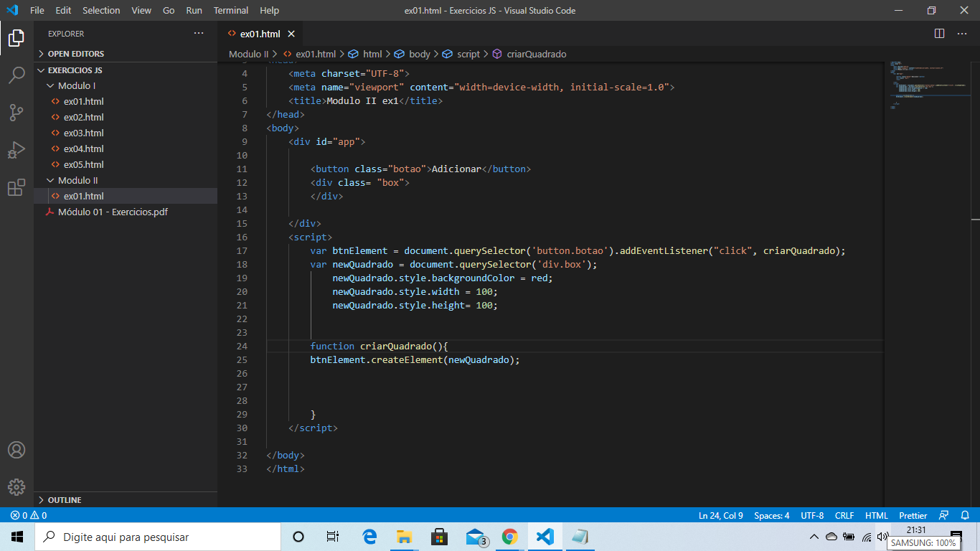Screen dimensions: 980x551
Task: Change end of line sequence CRLF
Action: point(844,515)
